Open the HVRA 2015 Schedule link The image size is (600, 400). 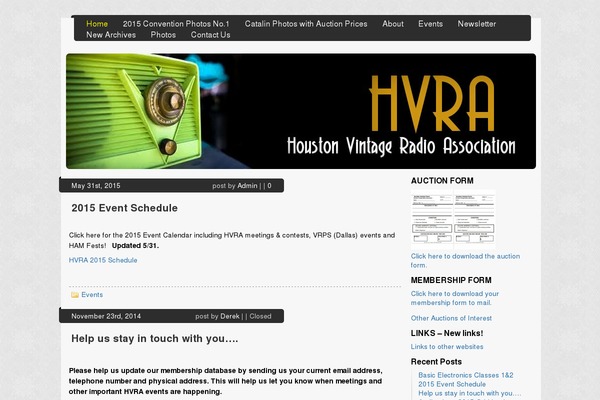(x=103, y=260)
